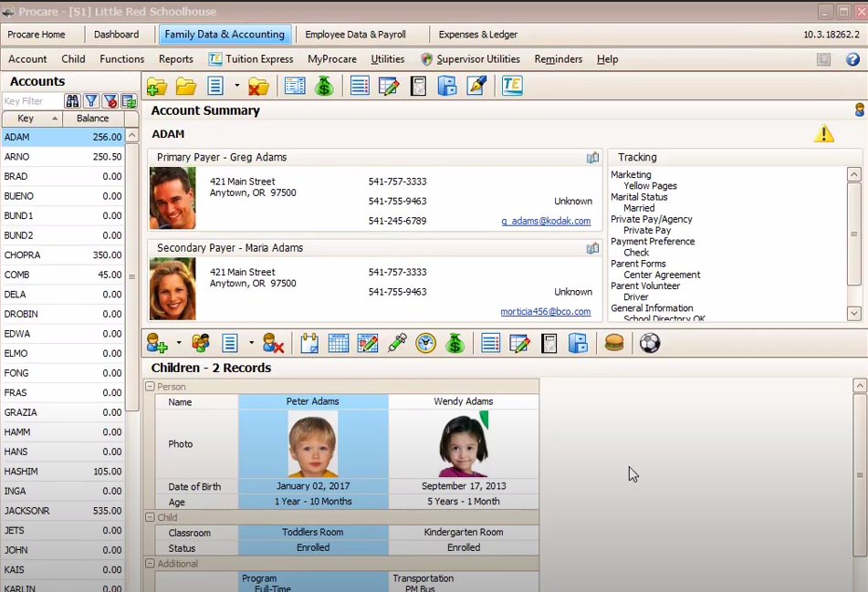Viewport: 868px width, 592px height.
Task: Click the delete account folder with red X
Action: [x=258, y=87]
